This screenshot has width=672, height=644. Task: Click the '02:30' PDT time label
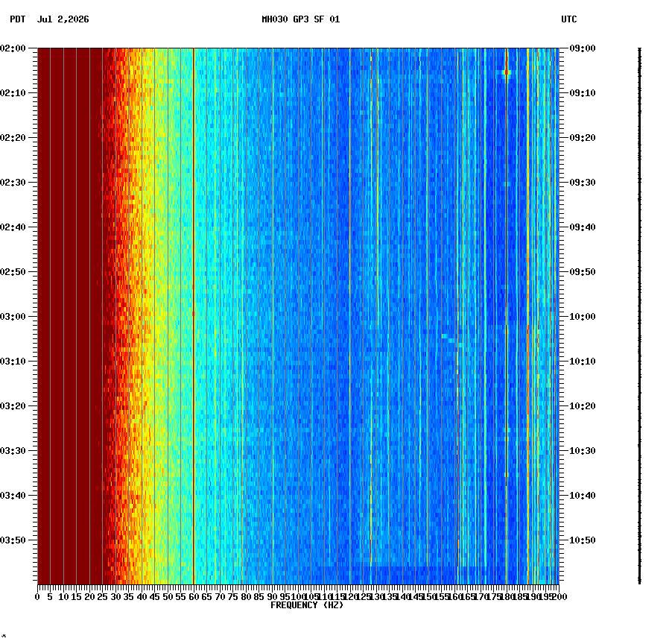13,182
